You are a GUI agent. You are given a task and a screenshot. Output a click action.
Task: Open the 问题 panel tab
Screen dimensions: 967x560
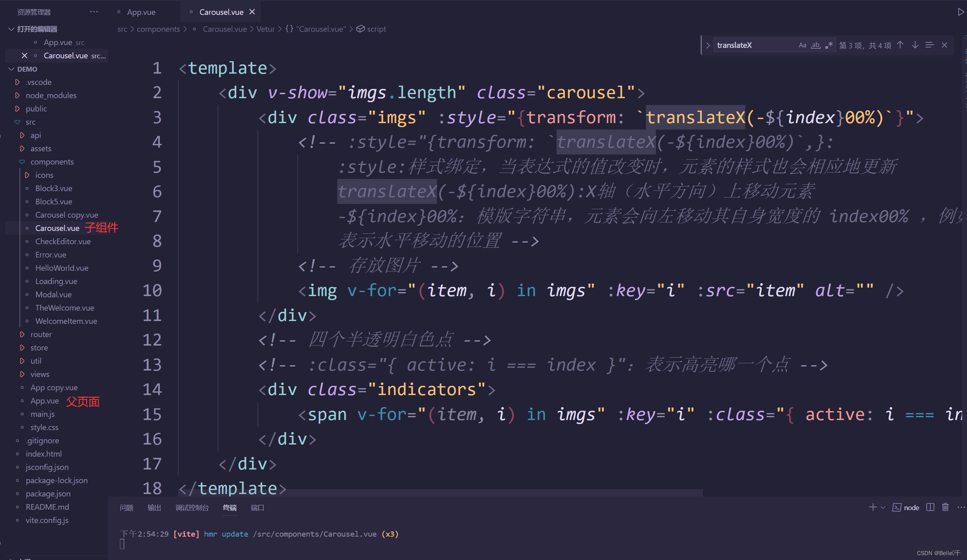point(126,508)
